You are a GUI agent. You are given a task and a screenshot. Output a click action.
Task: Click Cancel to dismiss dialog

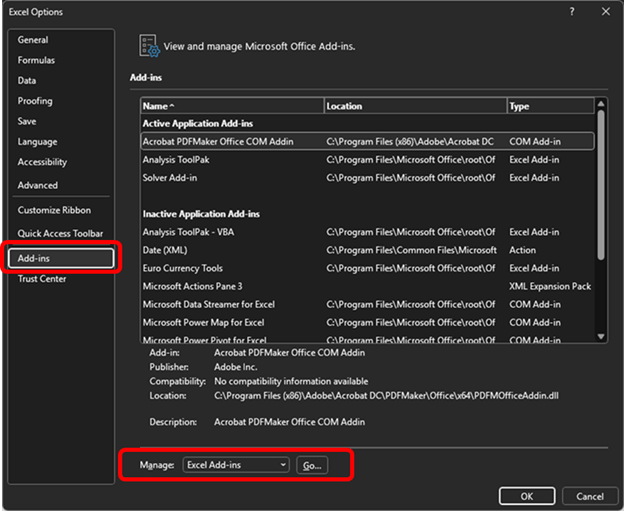point(590,496)
